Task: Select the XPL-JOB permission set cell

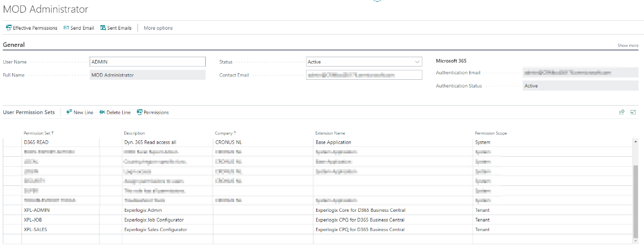Action: (x=61, y=220)
